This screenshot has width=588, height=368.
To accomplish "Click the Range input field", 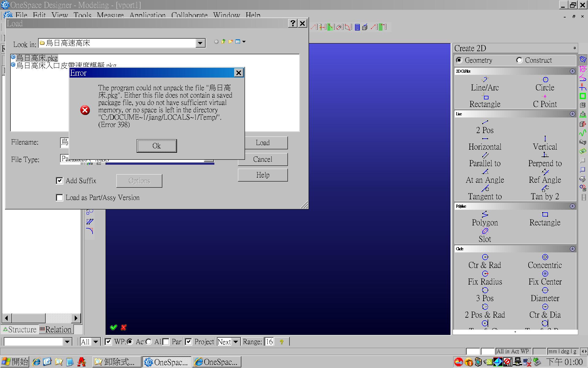I will 269,342.
